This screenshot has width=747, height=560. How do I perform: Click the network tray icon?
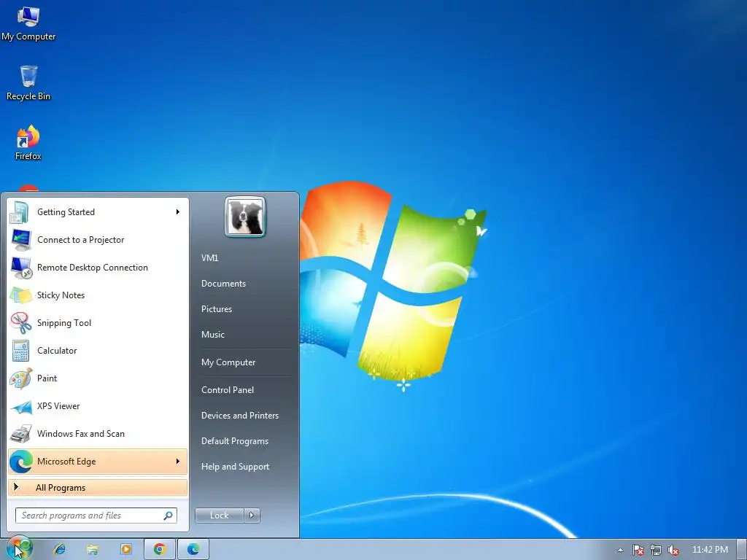(656, 550)
